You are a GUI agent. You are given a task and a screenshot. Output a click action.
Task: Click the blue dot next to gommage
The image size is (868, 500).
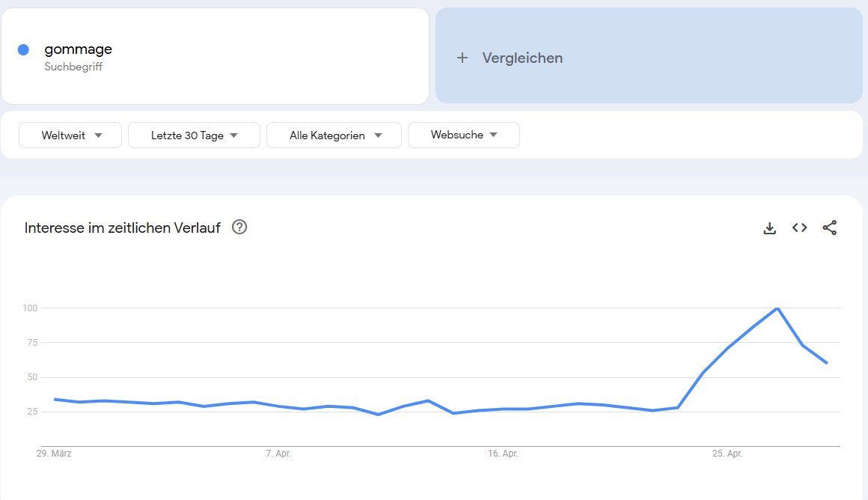tap(23, 50)
